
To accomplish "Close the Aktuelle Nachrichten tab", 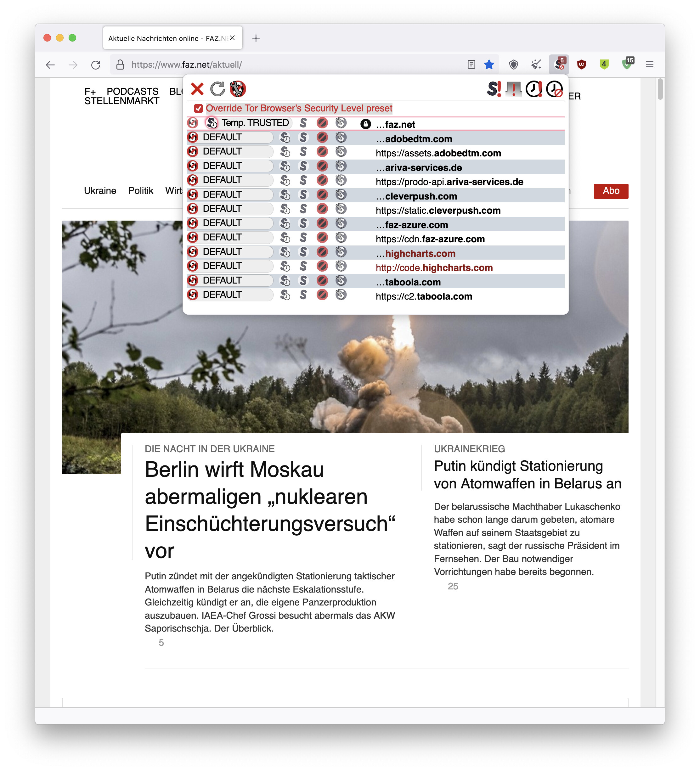I will [232, 38].
